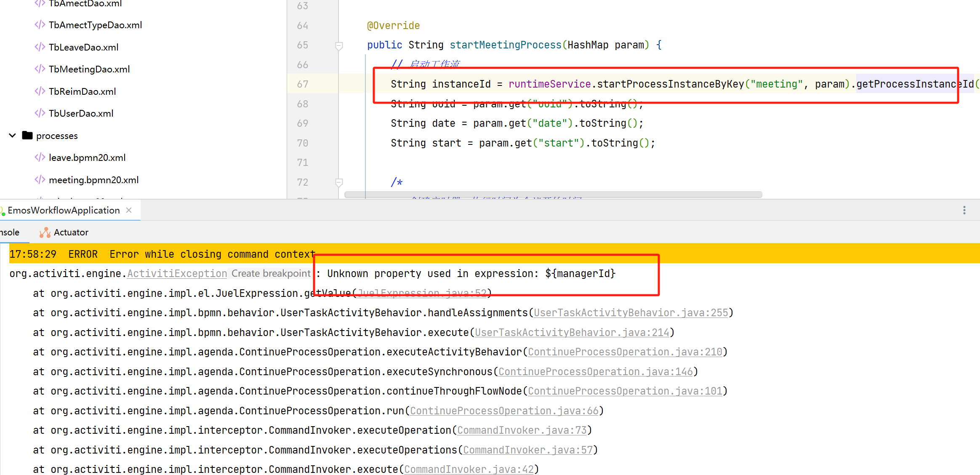Open TbAmectTypeDao.xml file
The image size is (980, 475).
click(x=95, y=25)
